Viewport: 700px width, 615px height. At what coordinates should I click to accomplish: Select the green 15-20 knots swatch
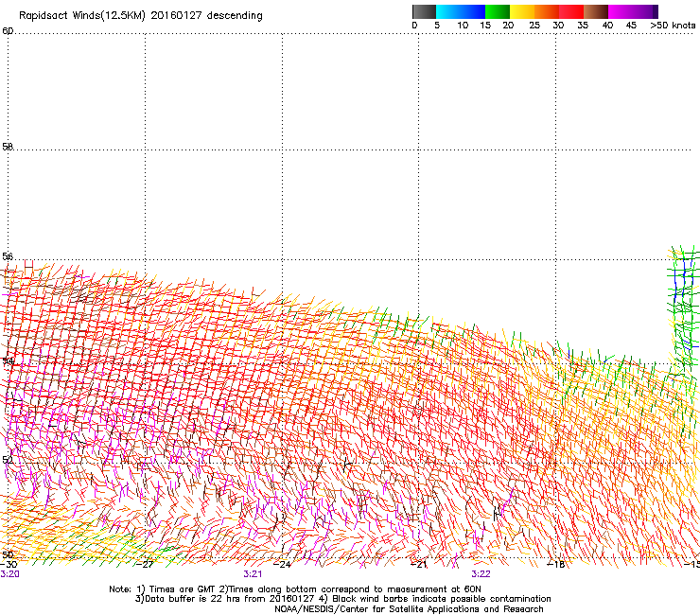[x=498, y=11]
